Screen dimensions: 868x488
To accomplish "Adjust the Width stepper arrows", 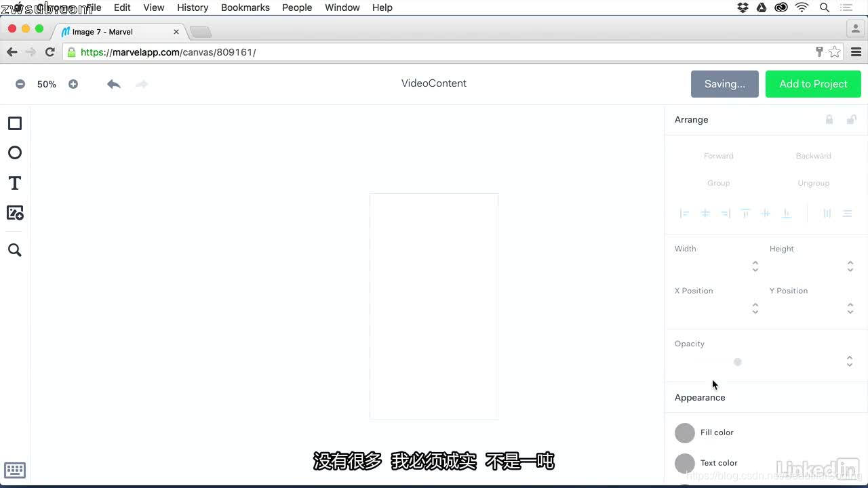I will [x=755, y=266].
